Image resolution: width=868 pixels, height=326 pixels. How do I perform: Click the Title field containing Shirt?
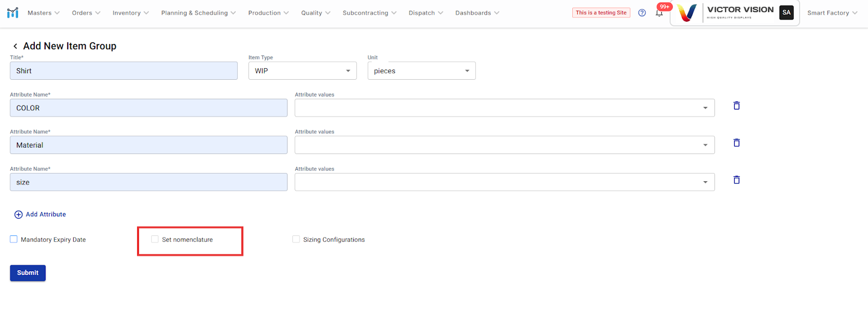click(x=124, y=71)
